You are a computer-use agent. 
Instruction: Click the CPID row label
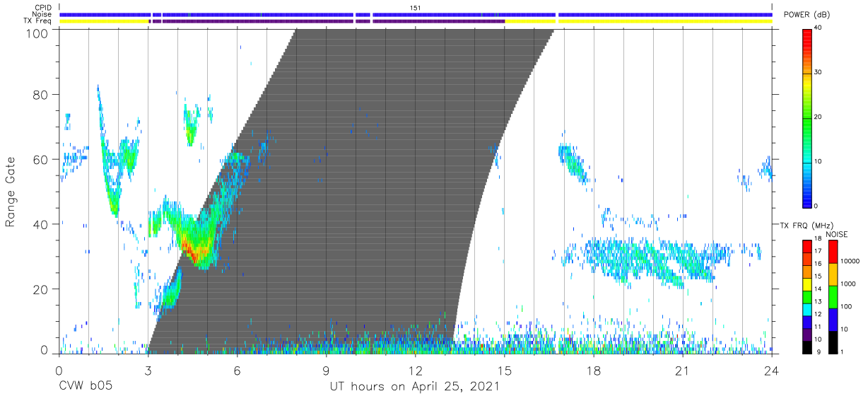click(x=44, y=8)
